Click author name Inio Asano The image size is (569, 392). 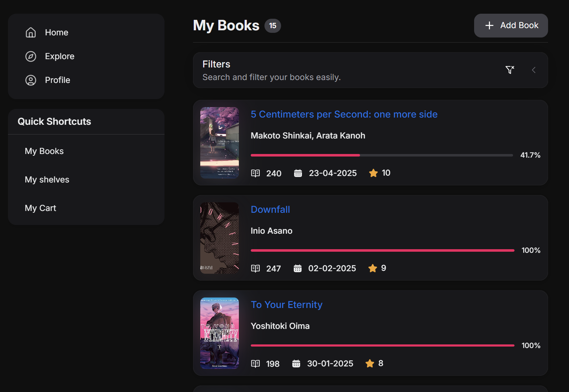click(x=272, y=231)
